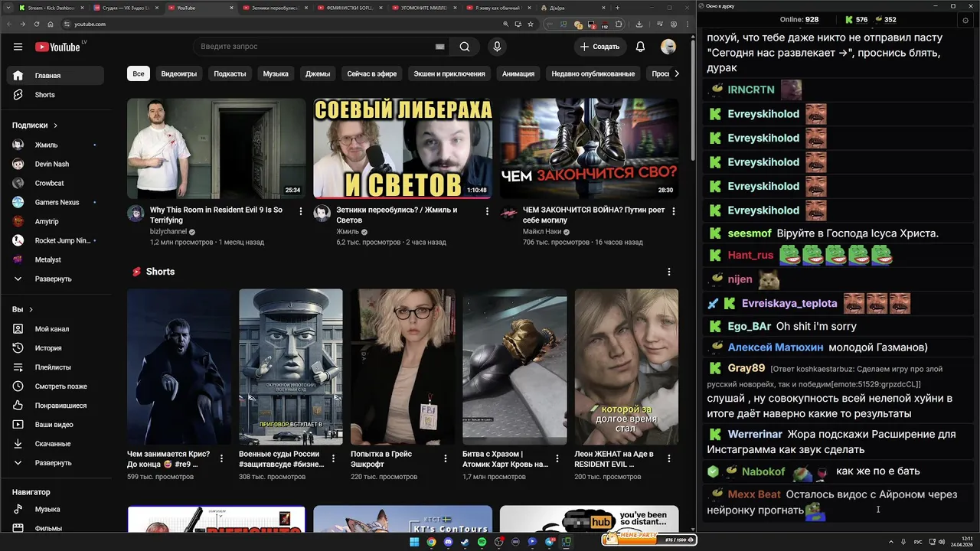Image resolution: width=980 pixels, height=551 pixels.
Task: Open История watch history
Action: click(55, 348)
